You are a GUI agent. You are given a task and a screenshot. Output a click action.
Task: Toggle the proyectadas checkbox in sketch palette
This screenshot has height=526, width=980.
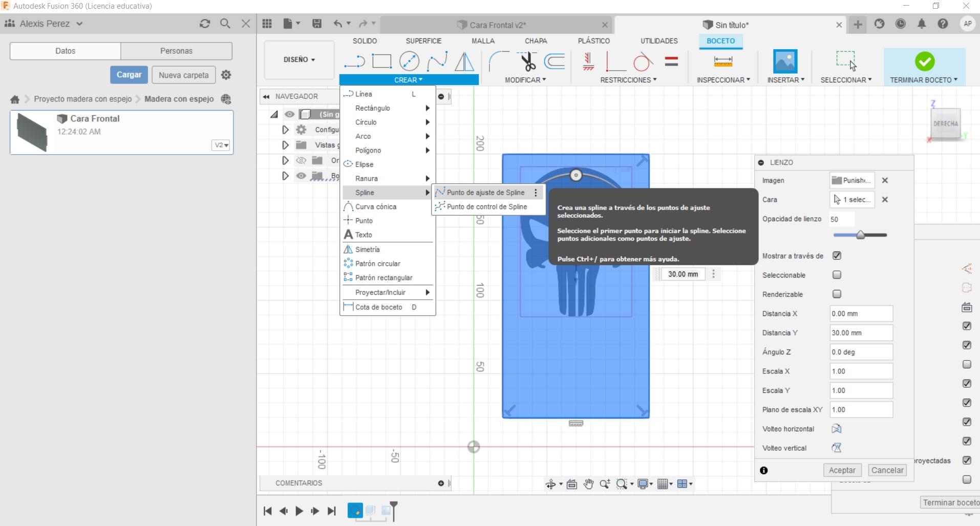(x=967, y=460)
